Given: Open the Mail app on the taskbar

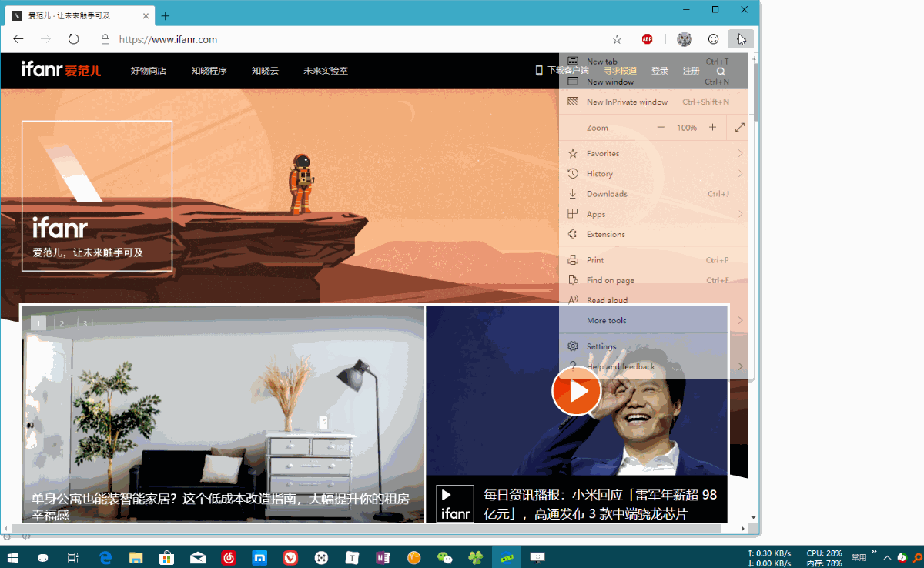Looking at the screenshot, I should click(x=198, y=557).
